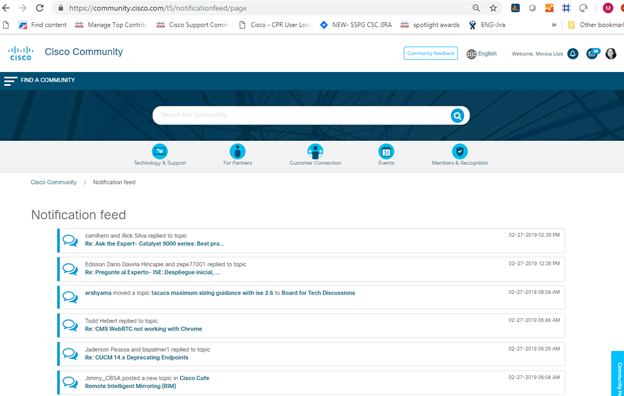Screen dimensions: 624x396
Task: Open the private messages envelope icon
Action: coord(593,53)
